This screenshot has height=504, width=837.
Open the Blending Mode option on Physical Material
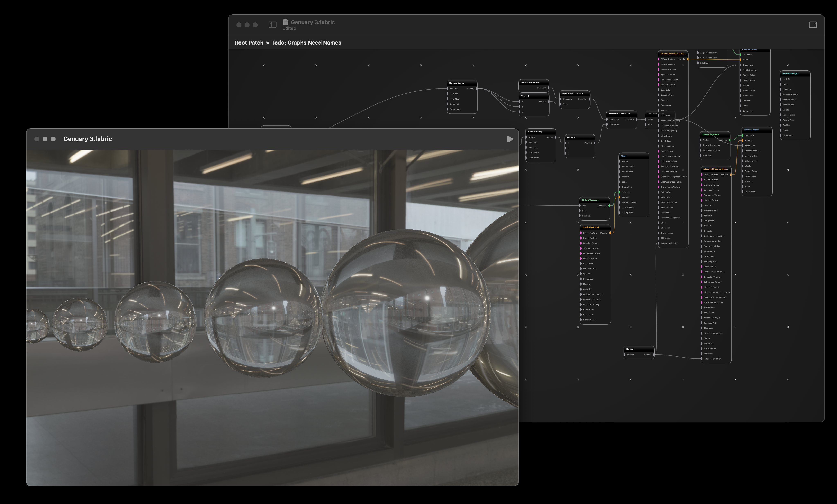coord(580,320)
